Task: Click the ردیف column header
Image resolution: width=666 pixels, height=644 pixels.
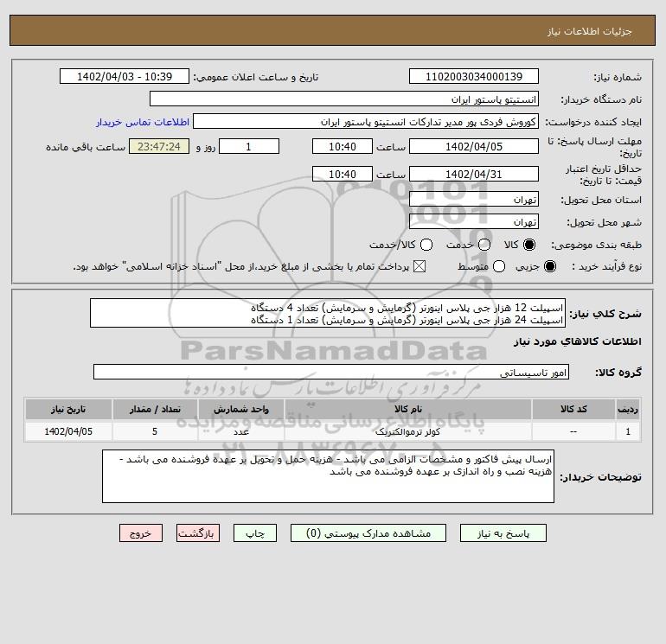Action: point(628,409)
